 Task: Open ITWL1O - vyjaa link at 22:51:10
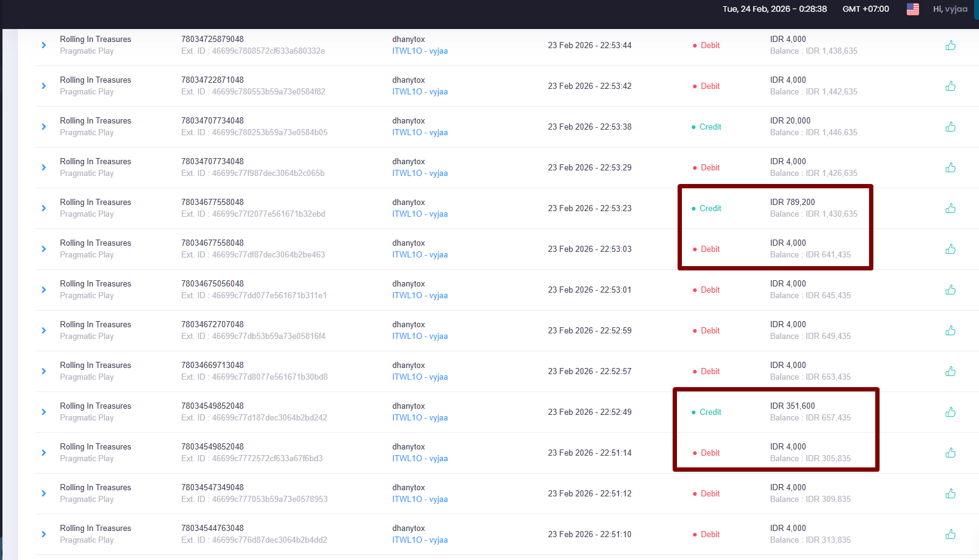tap(420, 540)
